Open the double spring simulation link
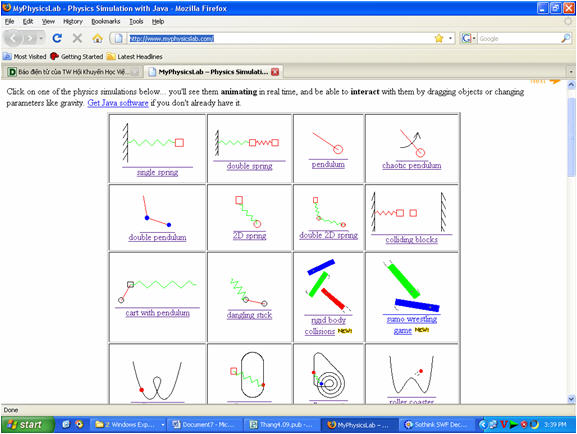Image resolution: width=577 pixels, height=434 pixels. click(x=249, y=166)
